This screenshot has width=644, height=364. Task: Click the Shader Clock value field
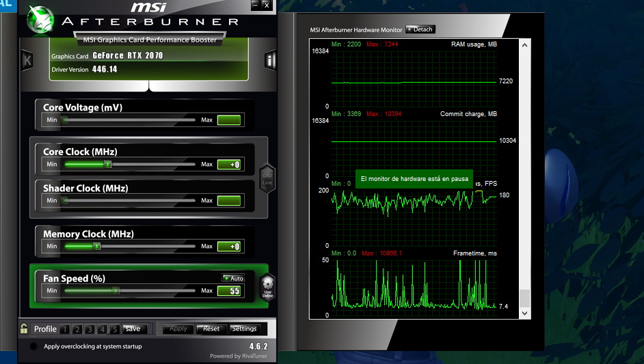click(229, 201)
